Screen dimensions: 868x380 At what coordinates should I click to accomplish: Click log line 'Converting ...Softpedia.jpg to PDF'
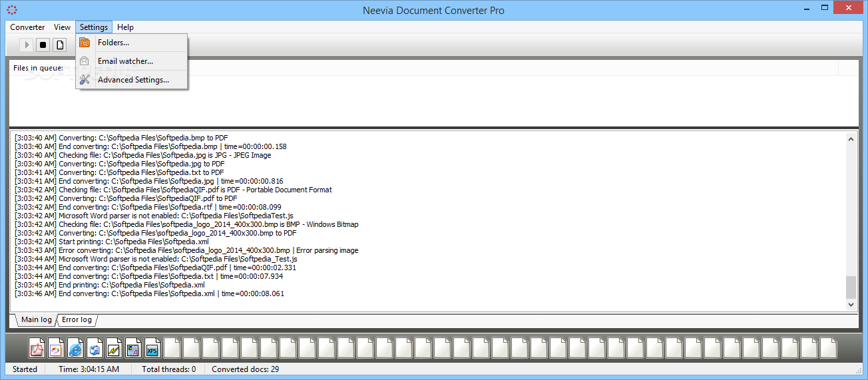click(x=119, y=164)
